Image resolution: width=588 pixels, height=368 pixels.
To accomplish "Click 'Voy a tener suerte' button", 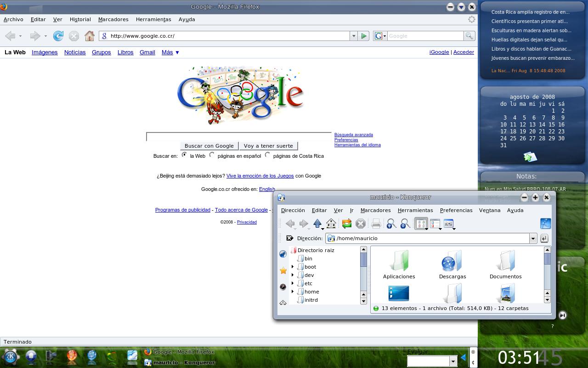I will 268,146.
